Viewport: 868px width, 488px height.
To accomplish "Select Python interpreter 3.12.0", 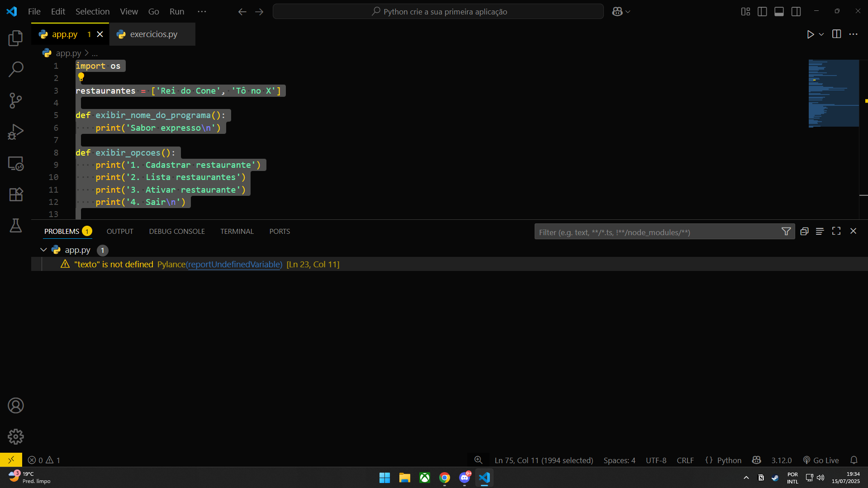I will click(x=782, y=460).
